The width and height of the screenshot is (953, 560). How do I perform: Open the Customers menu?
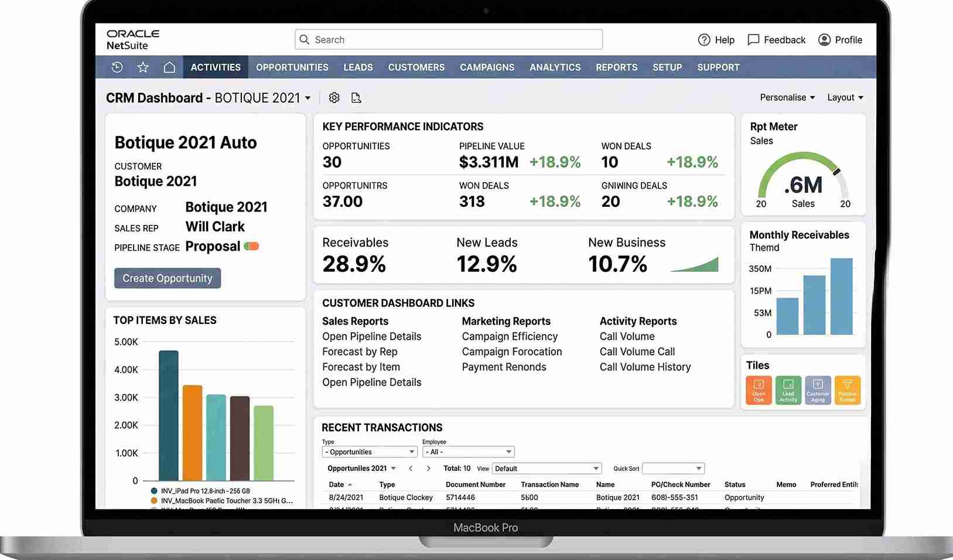coord(416,67)
